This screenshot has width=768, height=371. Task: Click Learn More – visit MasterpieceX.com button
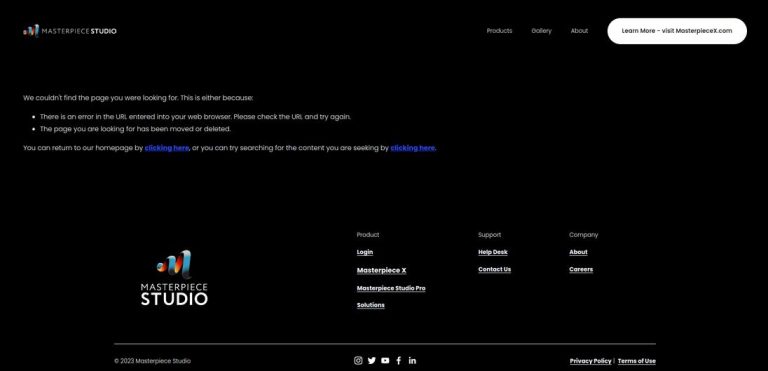pos(677,31)
